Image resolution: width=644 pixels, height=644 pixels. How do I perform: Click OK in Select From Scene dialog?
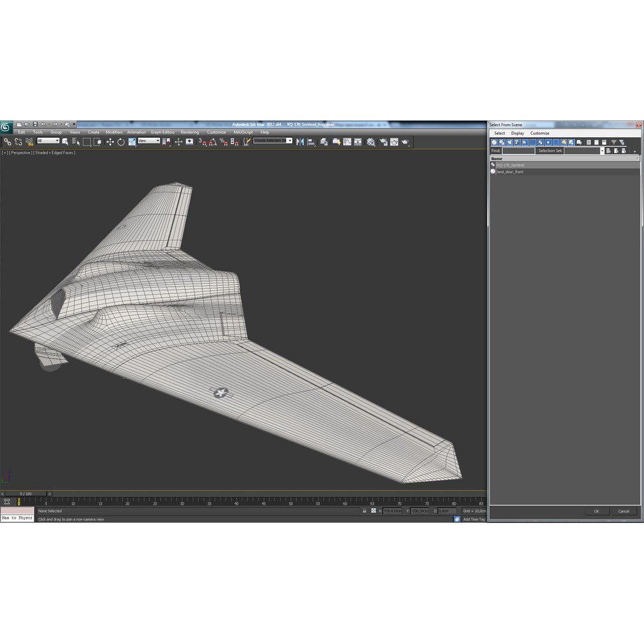coord(596,512)
